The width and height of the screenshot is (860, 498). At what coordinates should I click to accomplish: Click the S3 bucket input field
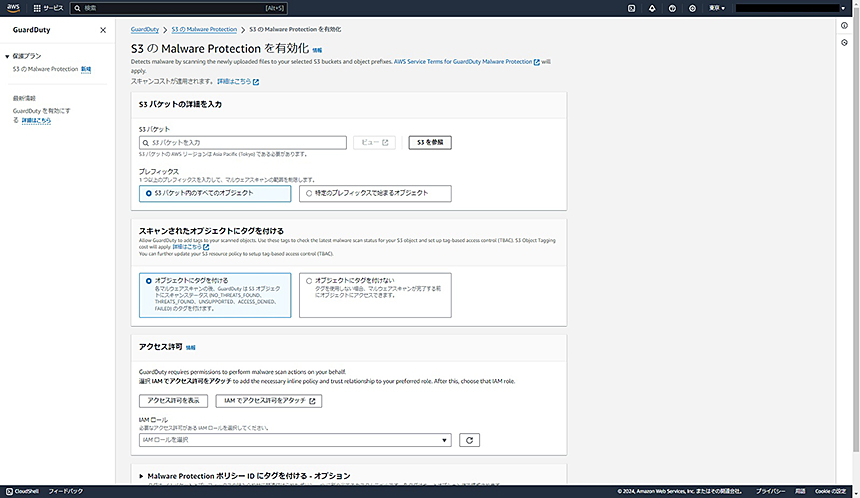point(243,143)
